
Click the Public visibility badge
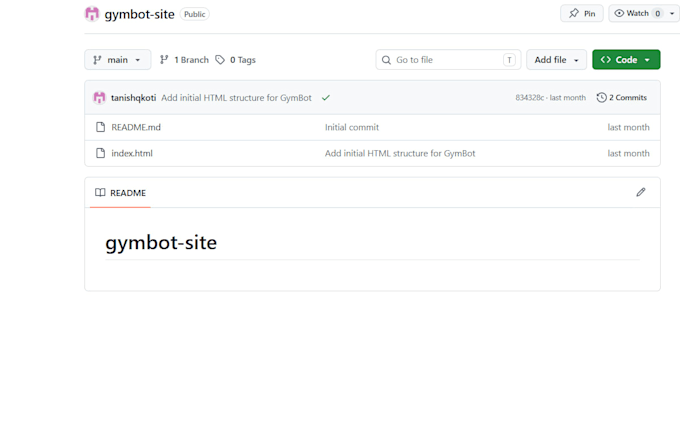(194, 14)
